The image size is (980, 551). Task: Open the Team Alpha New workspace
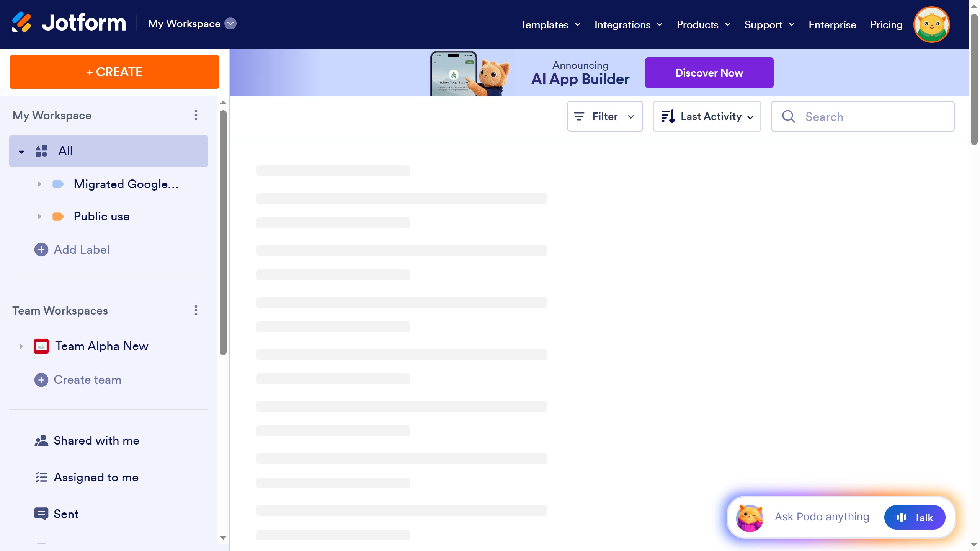click(102, 346)
